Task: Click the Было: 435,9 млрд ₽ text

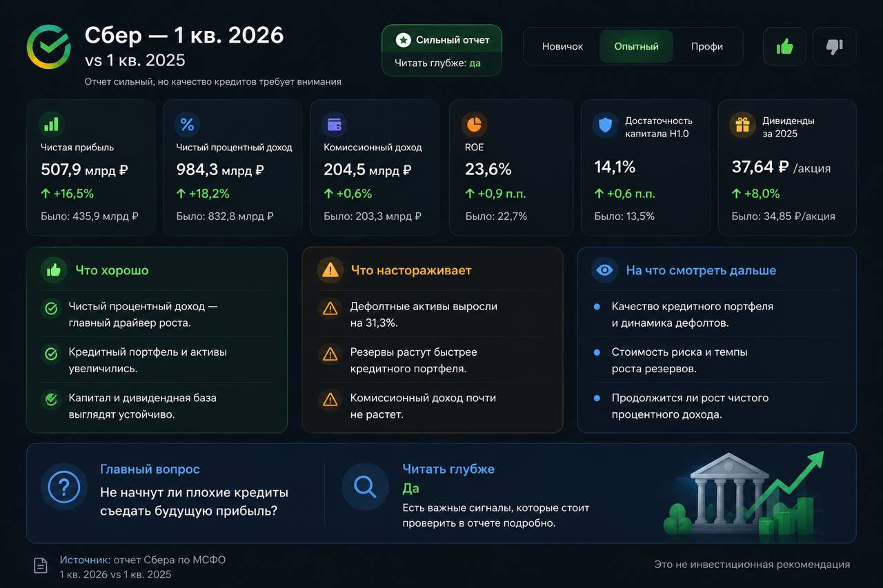Action: point(90,216)
